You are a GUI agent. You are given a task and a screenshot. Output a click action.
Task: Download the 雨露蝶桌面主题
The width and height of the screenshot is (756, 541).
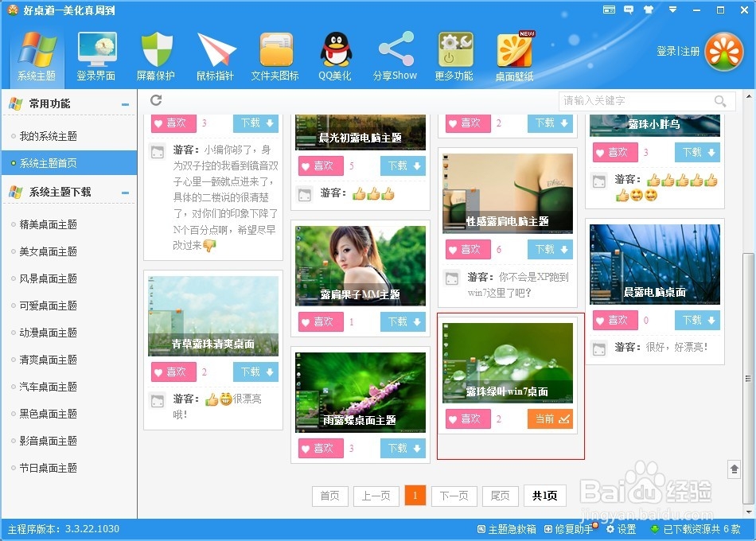(403, 448)
